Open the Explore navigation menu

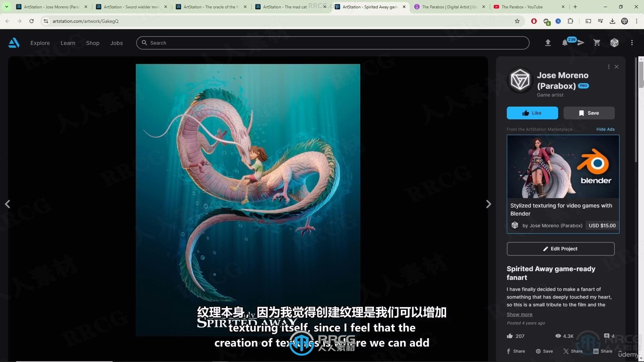tap(40, 43)
